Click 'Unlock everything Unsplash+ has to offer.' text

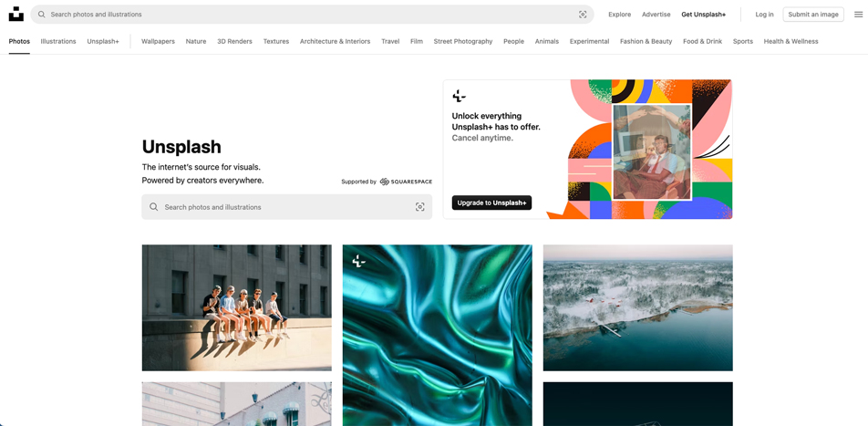[496, 121]
